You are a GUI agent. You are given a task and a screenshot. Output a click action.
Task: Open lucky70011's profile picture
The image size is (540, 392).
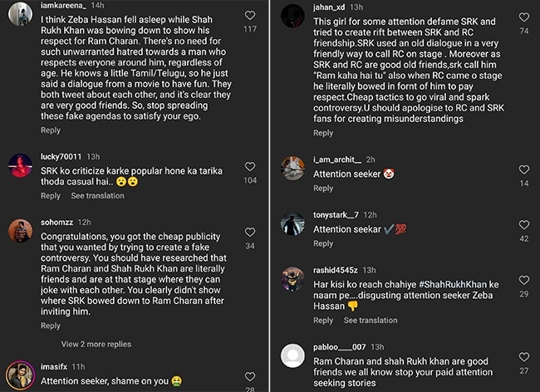point(19,165)
